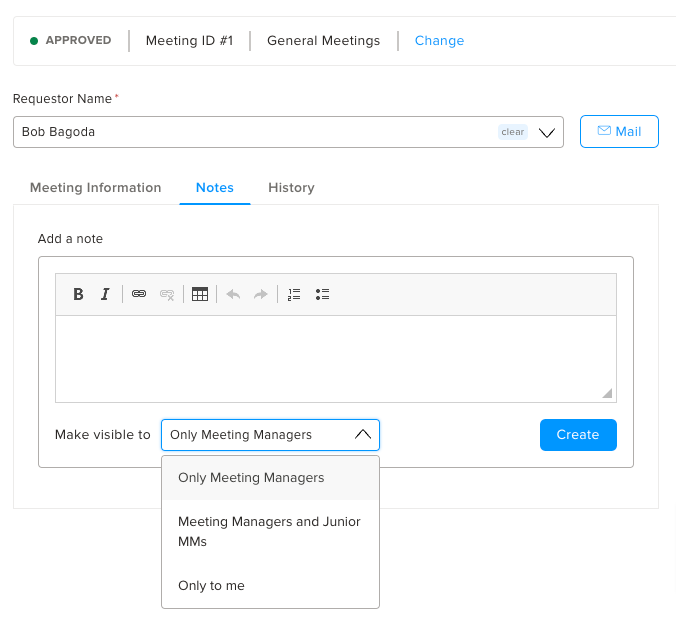Insert a bulleted list
Image resolution: width=676 pixels, height=619 pixels.
pos(322,294)
